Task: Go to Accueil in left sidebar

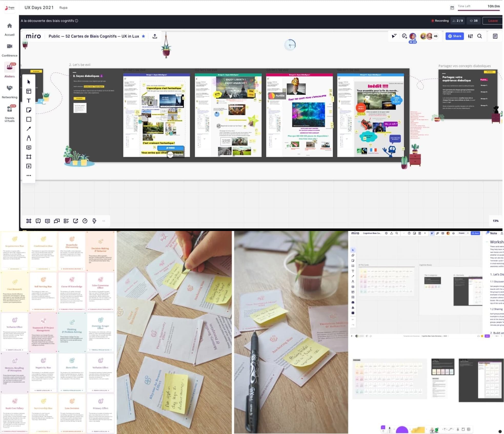Action: point(9,29)
